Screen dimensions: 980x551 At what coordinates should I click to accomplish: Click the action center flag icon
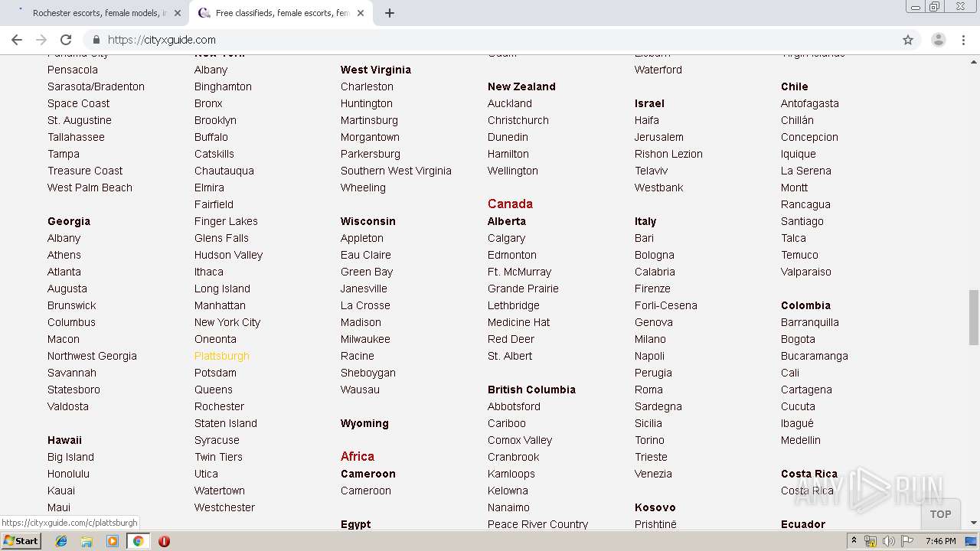pos(906,541)
